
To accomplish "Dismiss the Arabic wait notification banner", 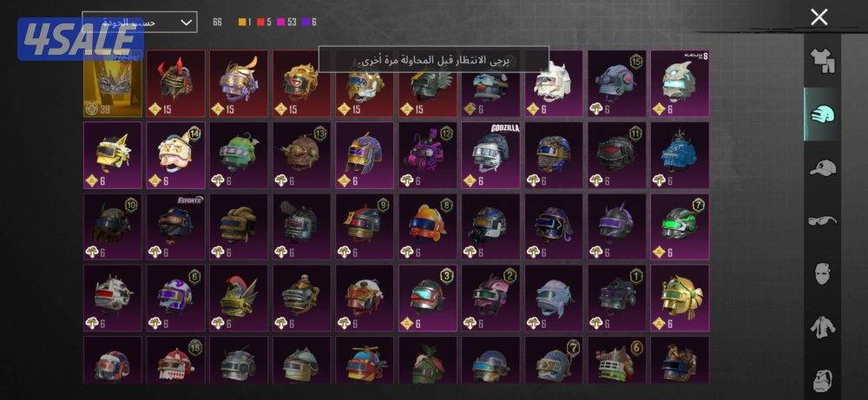I will [433, 59].
